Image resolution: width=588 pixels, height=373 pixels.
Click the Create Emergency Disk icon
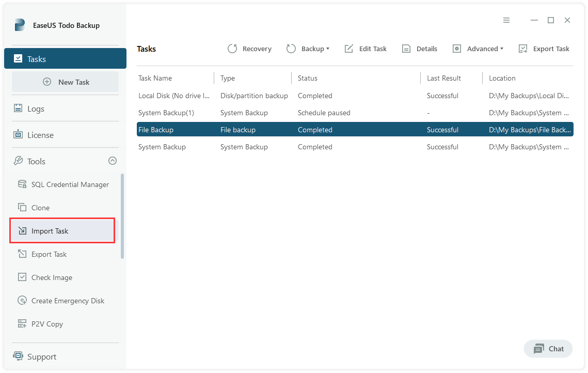(22, 300)
